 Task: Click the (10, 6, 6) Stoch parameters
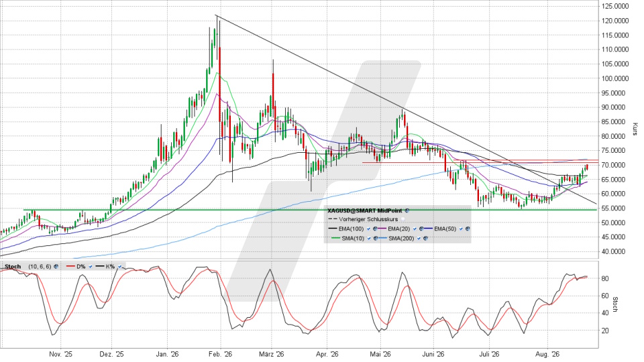[x=40, y=266]
